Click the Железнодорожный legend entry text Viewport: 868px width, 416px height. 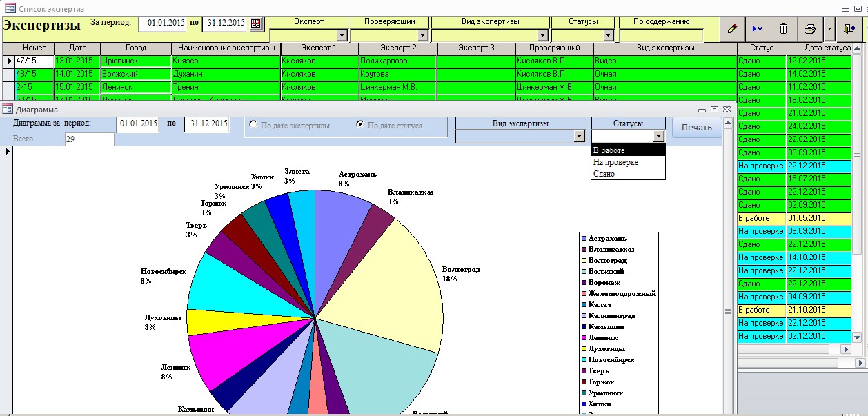pos(622,293)
